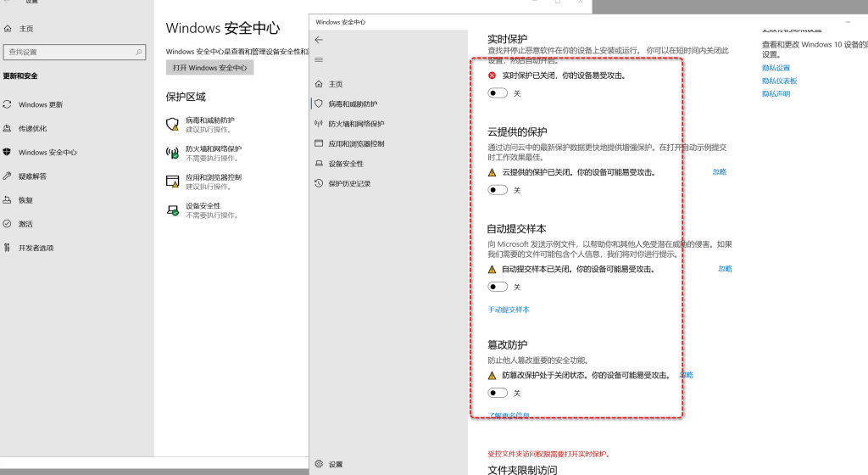
Task: Open the 隐私设置 link
Action: point(776,68)
